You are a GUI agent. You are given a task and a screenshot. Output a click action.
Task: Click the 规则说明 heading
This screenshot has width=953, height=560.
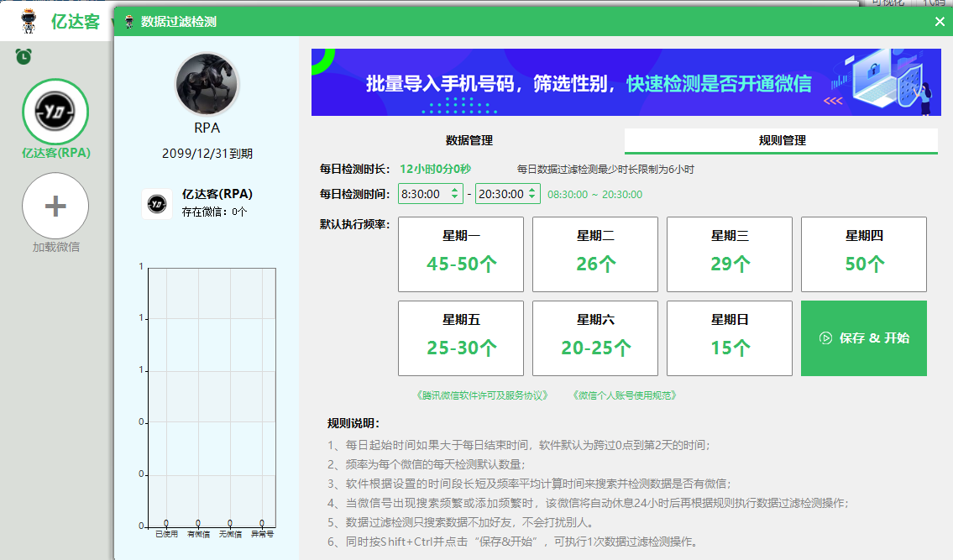point(353,423)
